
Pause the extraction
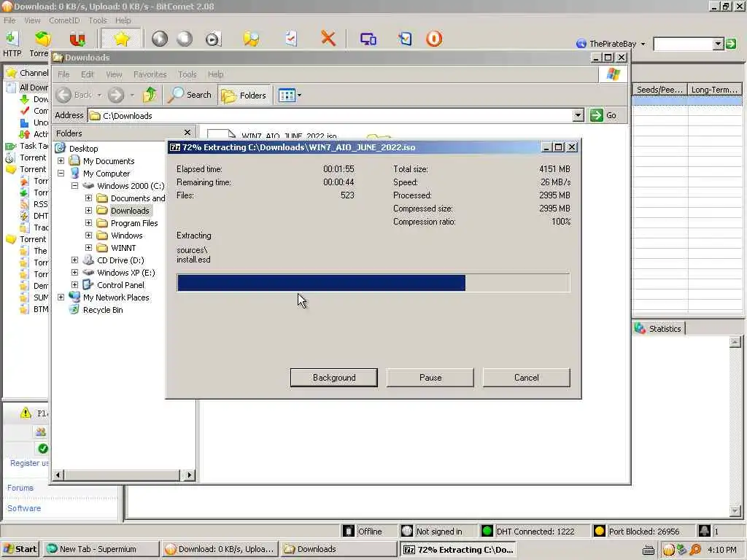430,378
